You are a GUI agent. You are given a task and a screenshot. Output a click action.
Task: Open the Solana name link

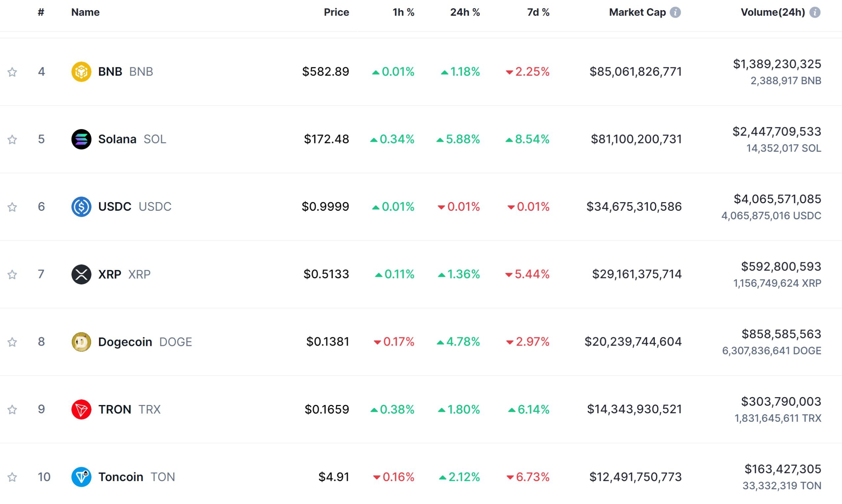tap(117, 139)
